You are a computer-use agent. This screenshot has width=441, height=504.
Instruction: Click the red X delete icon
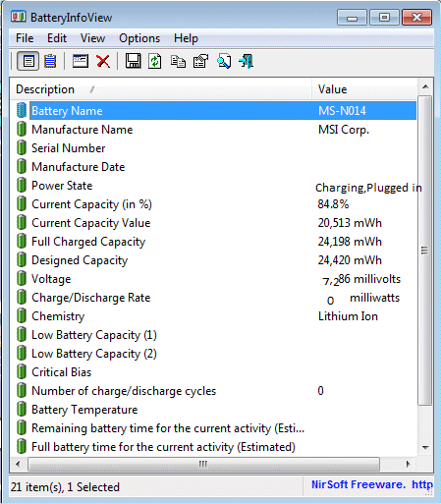point(103,61)
